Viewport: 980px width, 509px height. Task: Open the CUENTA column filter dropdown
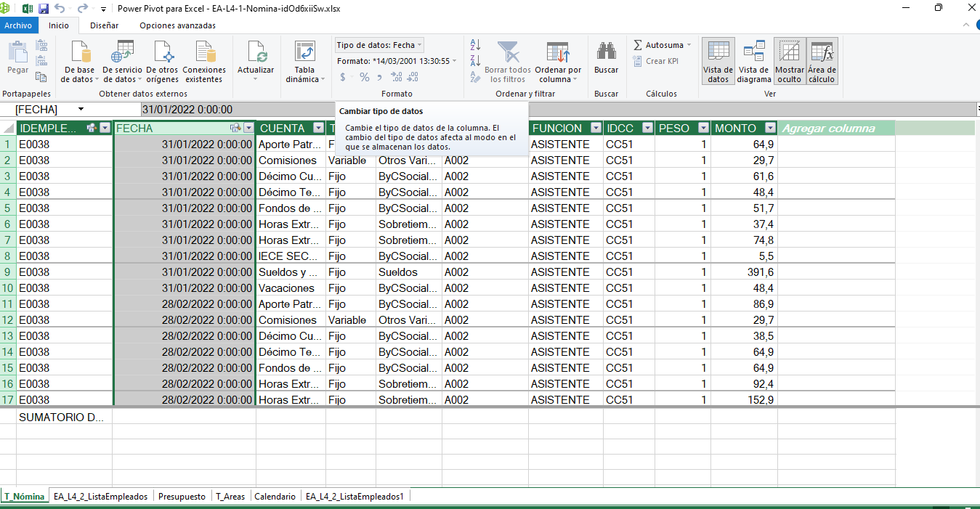(318, 129)
